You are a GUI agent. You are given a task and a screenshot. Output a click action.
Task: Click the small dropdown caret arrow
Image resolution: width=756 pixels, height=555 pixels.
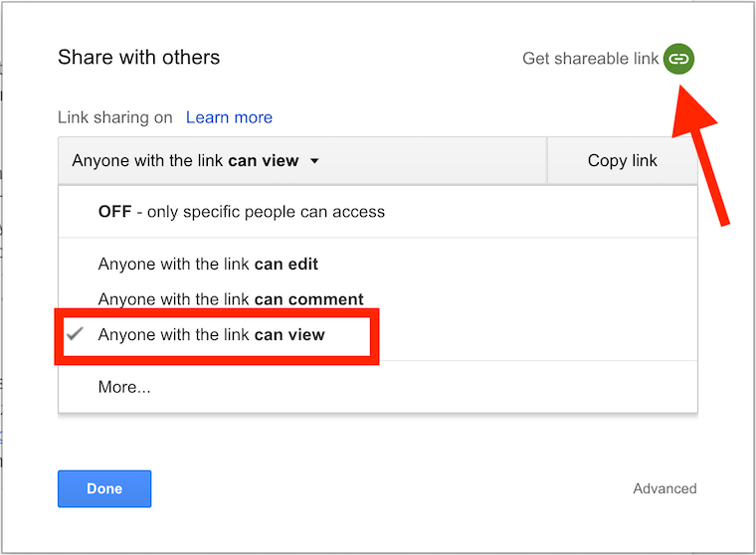tap(314, 160)
